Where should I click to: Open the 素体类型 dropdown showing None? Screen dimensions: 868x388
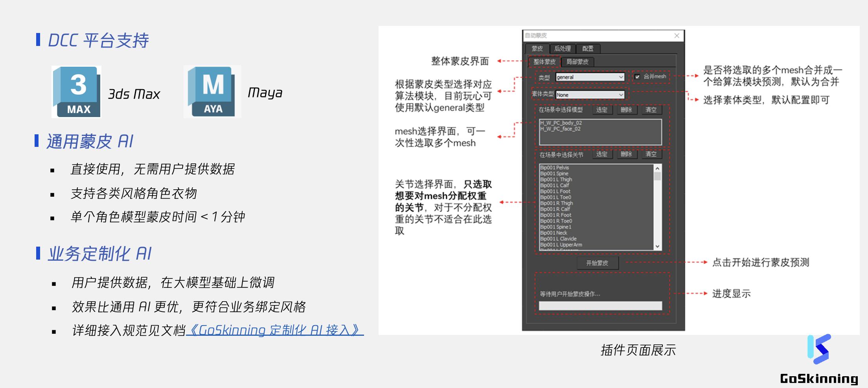[x=590, y=95]
